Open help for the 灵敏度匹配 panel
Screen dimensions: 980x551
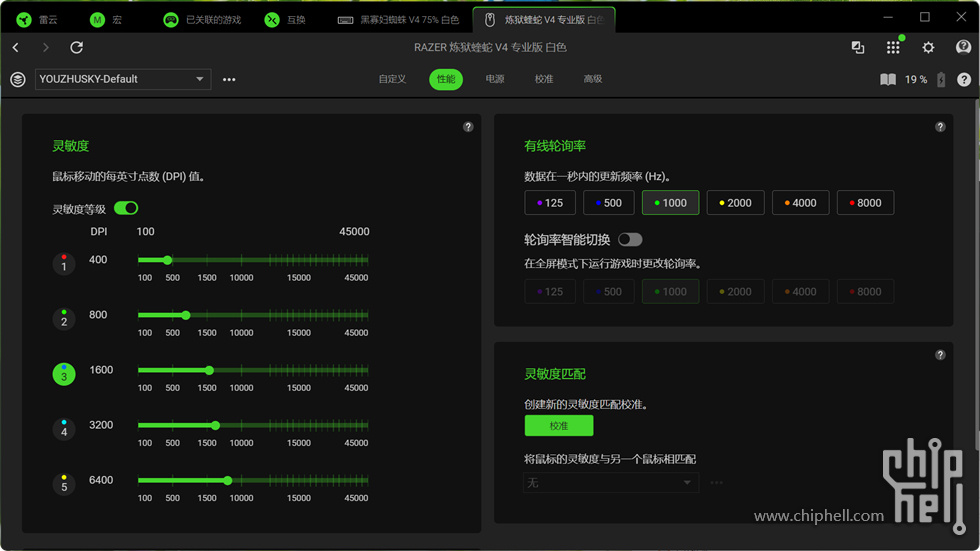940,355
